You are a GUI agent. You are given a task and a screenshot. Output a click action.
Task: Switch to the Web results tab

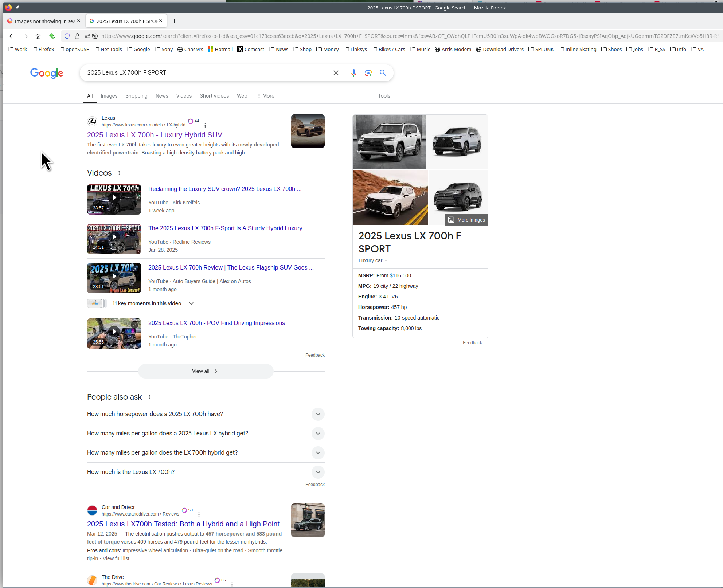242,96
